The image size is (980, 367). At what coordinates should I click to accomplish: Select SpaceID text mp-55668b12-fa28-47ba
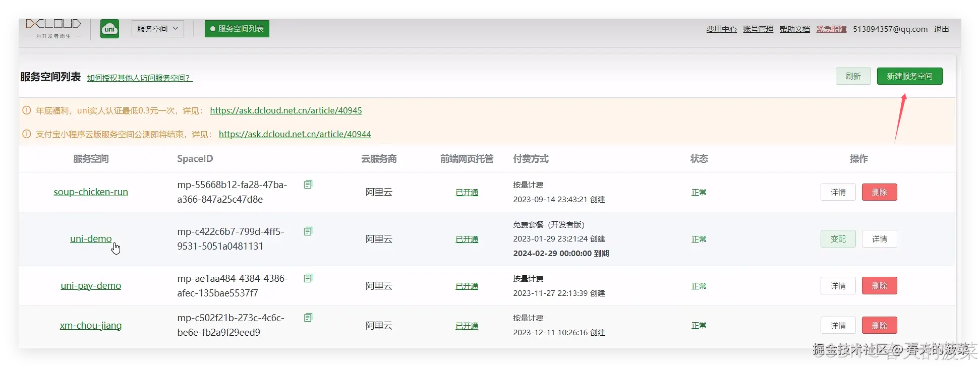(x=232, y=185)
